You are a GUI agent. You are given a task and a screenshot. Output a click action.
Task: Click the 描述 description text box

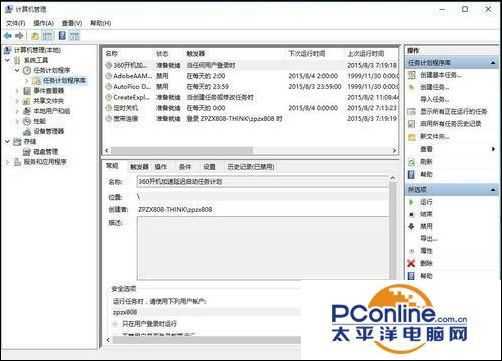pos(263,248)
